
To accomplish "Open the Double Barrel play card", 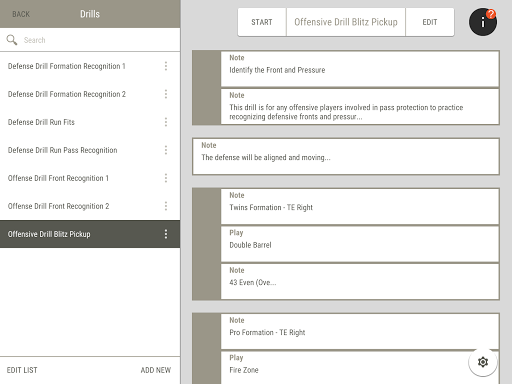I will coord(360,244).
